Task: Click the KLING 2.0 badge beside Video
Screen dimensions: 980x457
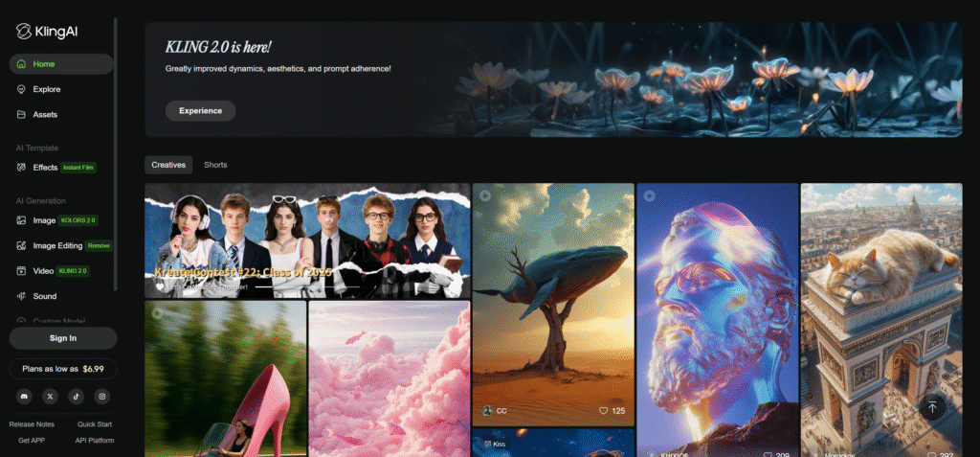Action: (x=74, y=271)
